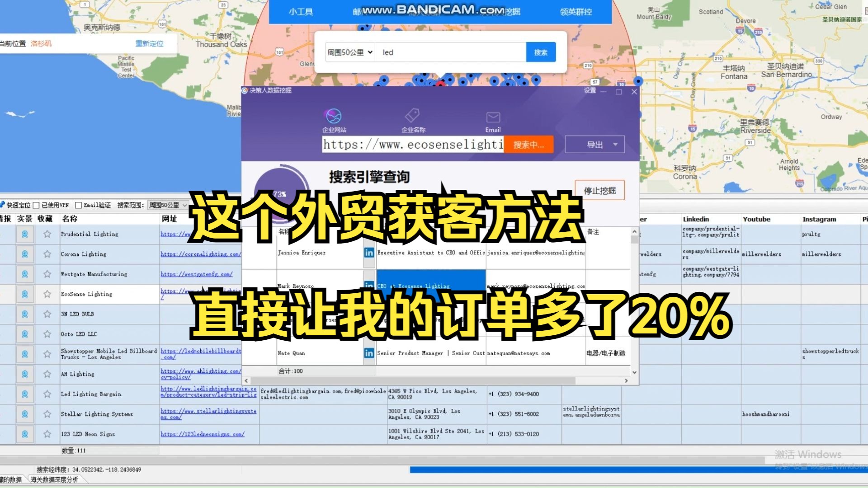Select the Email envelope icon
The height and width of the screenshot is (488, 868).
tap(493, 117)
